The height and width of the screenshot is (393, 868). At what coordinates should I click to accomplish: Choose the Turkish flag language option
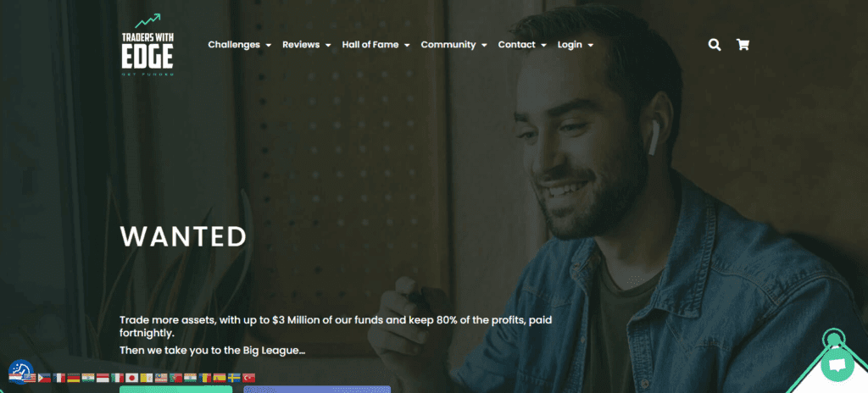coord(248,378)
